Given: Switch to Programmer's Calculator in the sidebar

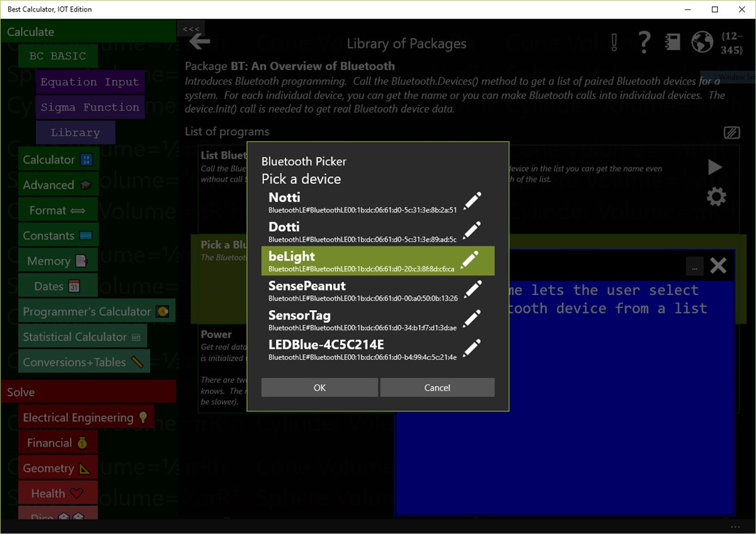Looking at the screenshot, I should (x=87, y=310).
